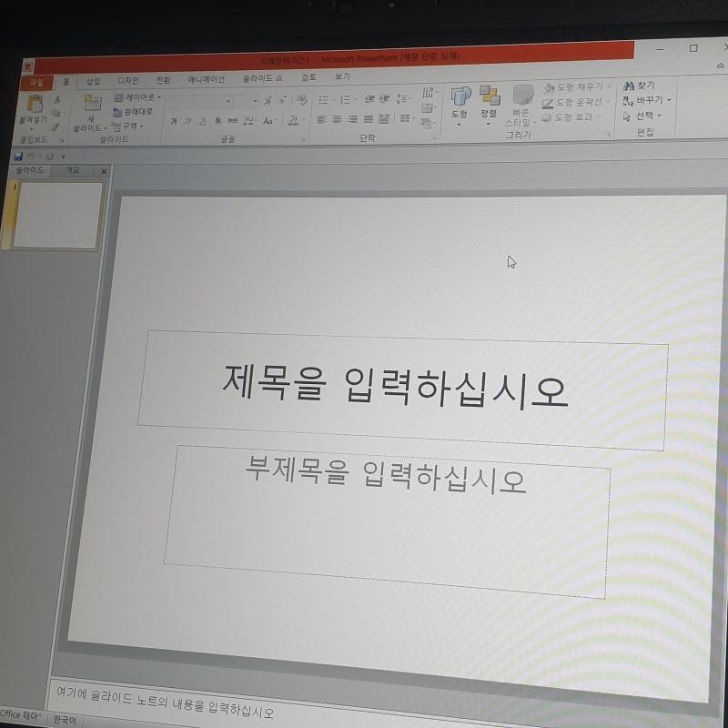Click the distributed alignment icon
The height and width of the screenshot is (728, 728).
tap(384, 119)
